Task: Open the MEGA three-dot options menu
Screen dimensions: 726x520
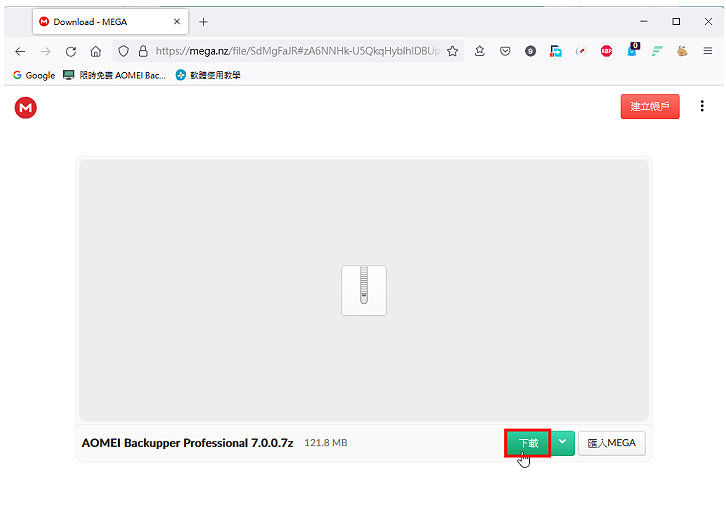Action: 702,106
